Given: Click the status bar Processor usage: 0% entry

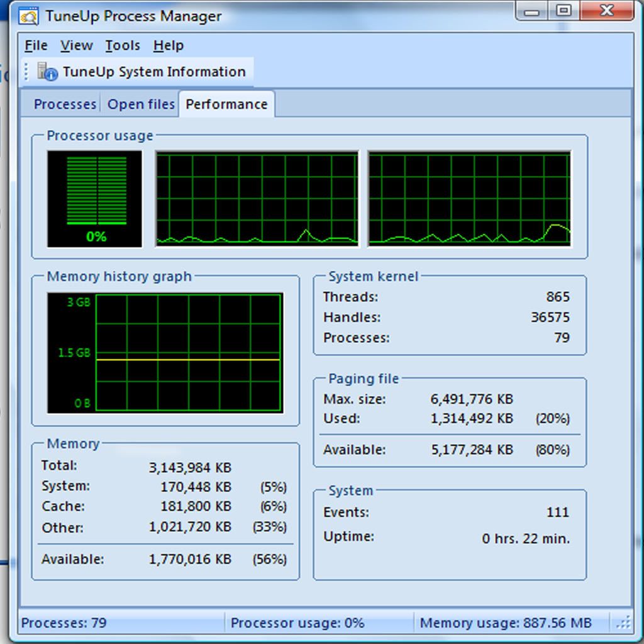Looking at the screenshot, I should point(297,623).
